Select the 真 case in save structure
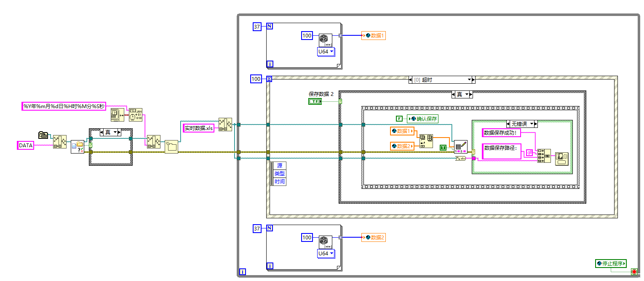Viewport: 644px width, 281px height. 459,94
